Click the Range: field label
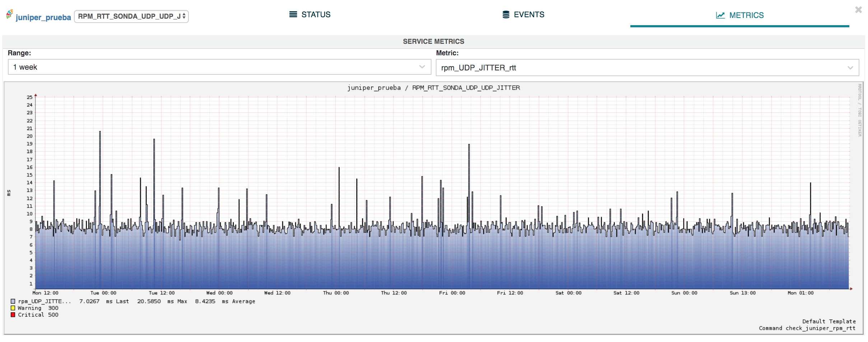 coord(19,53)
